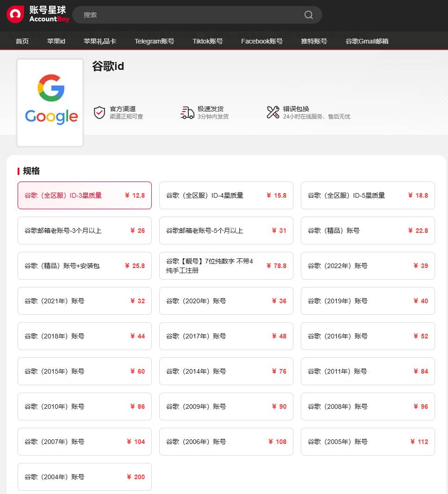This screenshot has width=448, height=494.
Task: Select 谷歌（全区服）ID-3星质量 option
Action: tap(85, 195)
